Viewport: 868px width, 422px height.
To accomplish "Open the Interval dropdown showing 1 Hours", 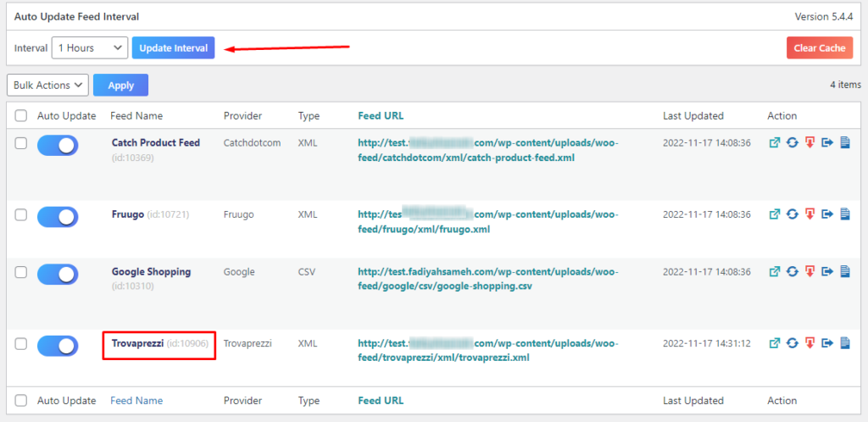I will coord(90,48).
